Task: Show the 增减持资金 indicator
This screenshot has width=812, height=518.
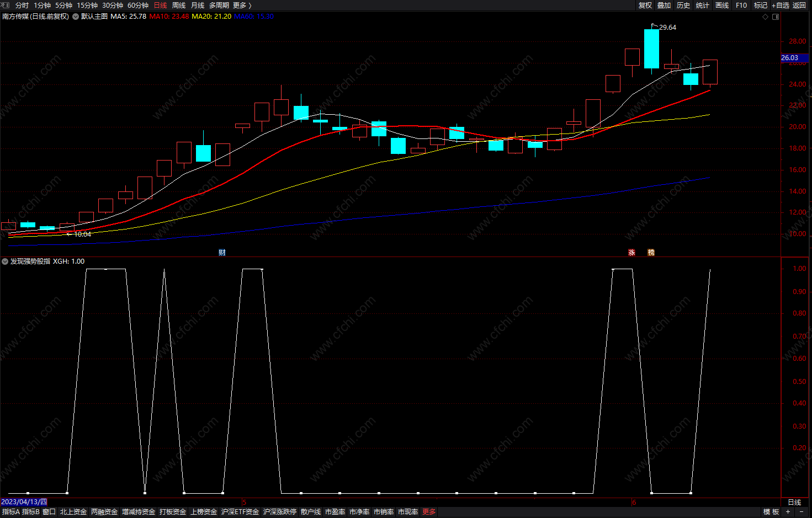Action: coord(139,512)
